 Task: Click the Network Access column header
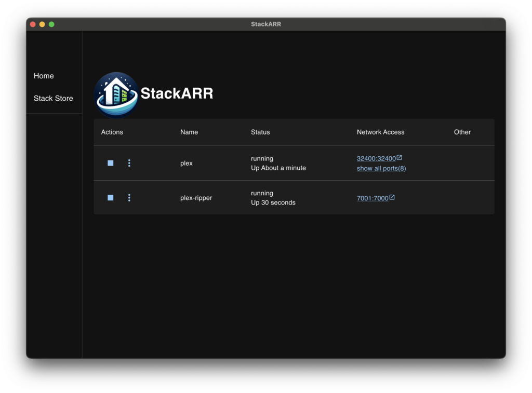coord(380,132)
